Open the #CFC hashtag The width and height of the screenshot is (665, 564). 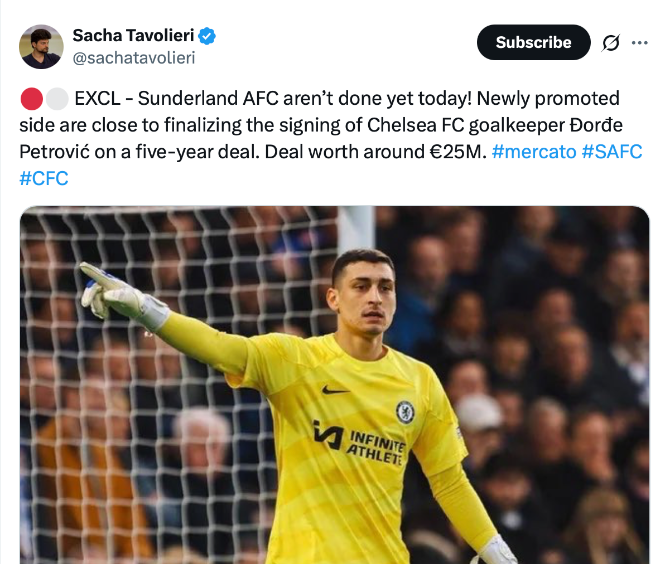[x=44, y=178]
